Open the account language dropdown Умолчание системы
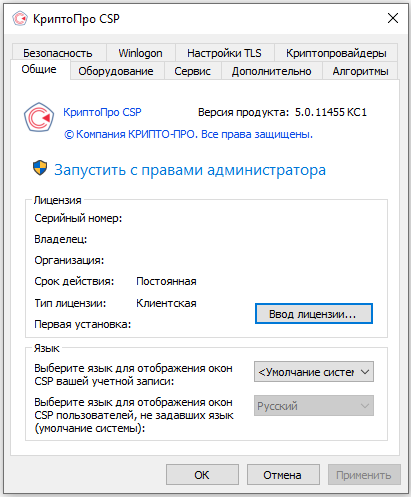Screen dimensions: 411x497 [314, 372]
